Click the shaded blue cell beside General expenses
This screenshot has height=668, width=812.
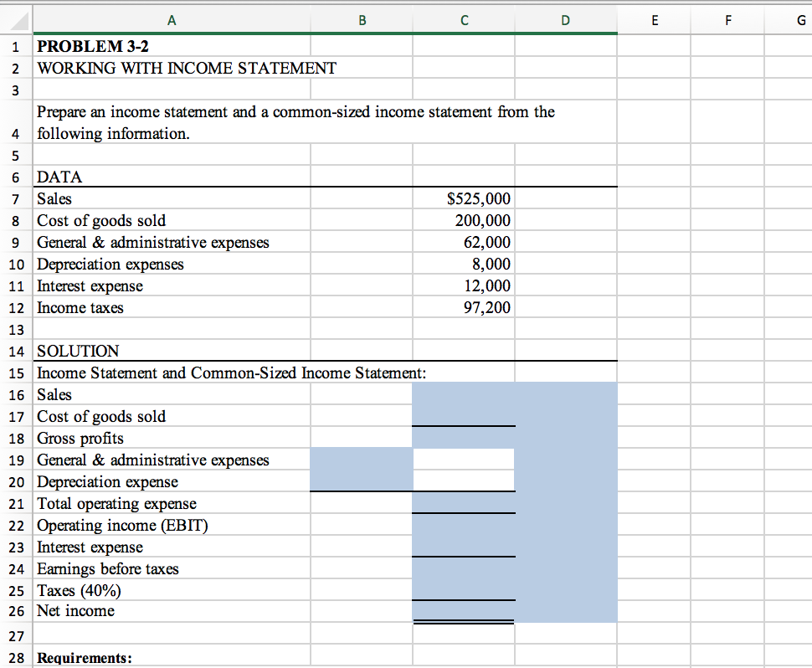(361, 460)
